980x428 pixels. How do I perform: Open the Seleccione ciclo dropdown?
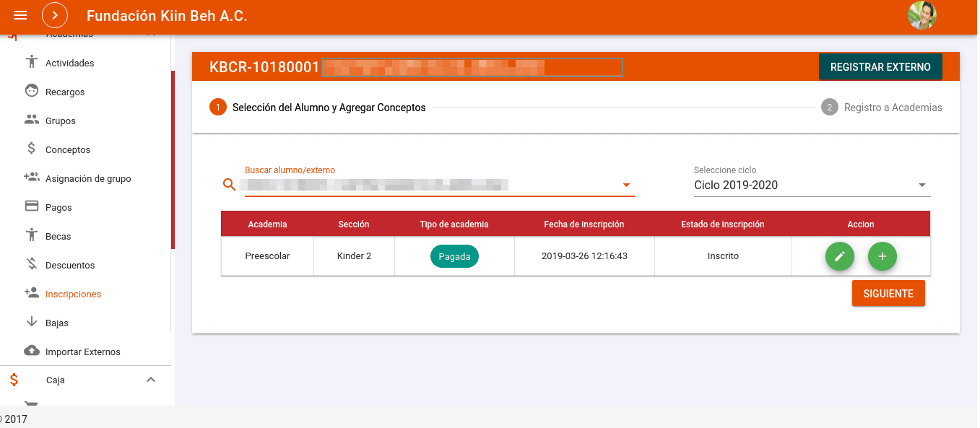[x=812, y=185]
